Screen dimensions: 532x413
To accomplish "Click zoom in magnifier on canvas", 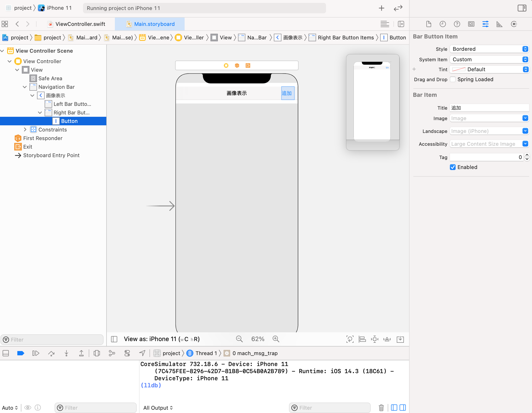I will (x=276, y=339).
